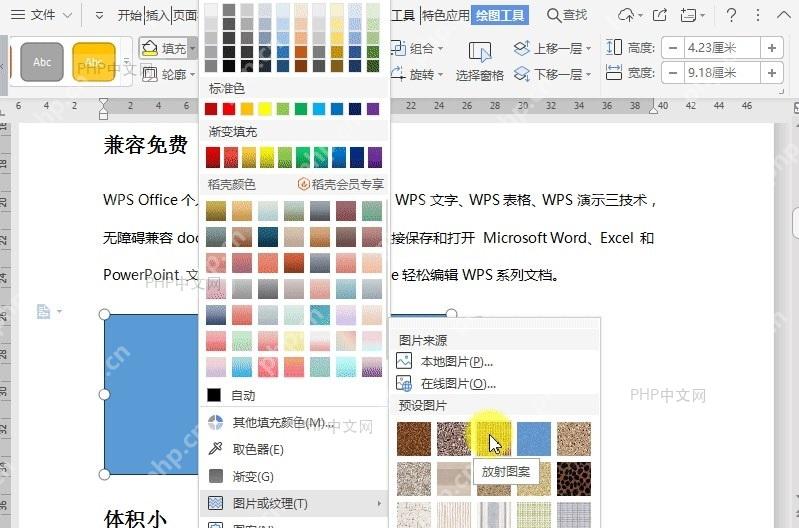
Task: Click the 查找 search button
Action: click(x=567, y=15)
